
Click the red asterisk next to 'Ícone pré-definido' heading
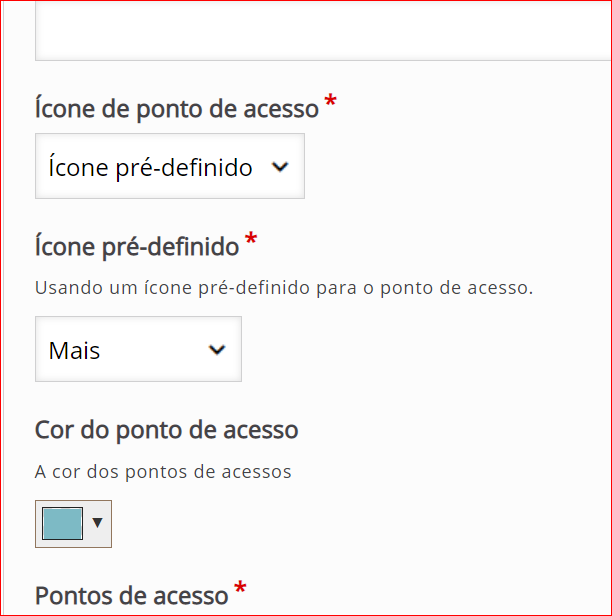[x=251, y=238]
